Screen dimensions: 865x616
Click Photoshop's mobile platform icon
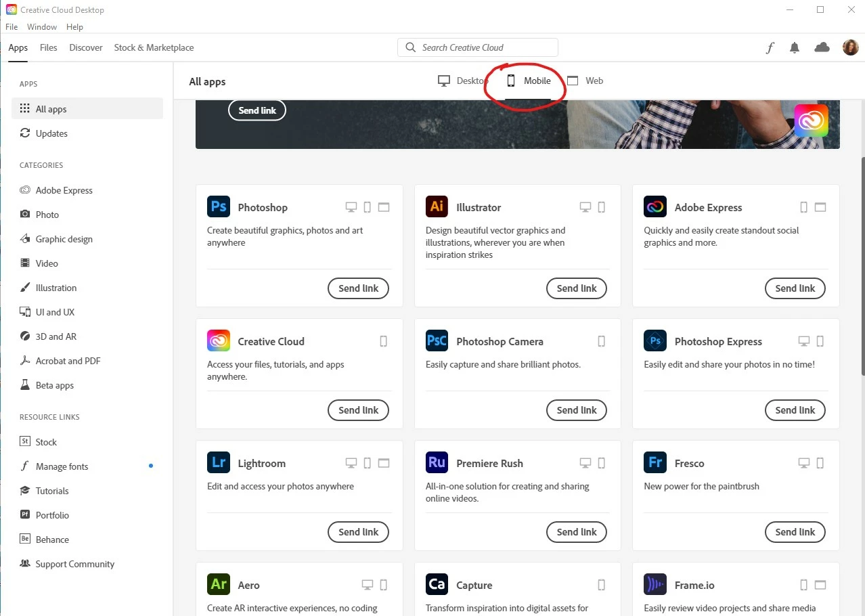[368, 207]
